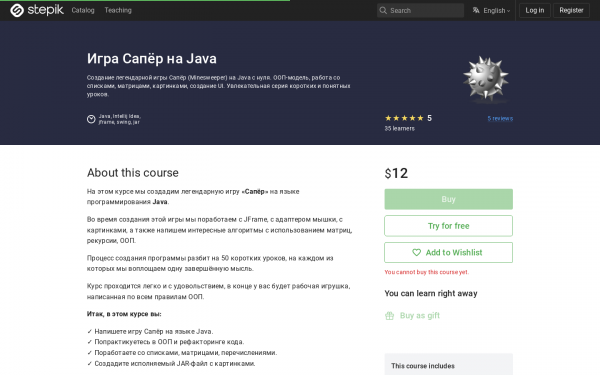The height and width of the screenshot is (375, 600).
Task: Open the Catalog menu item
Action: (83, 10)
